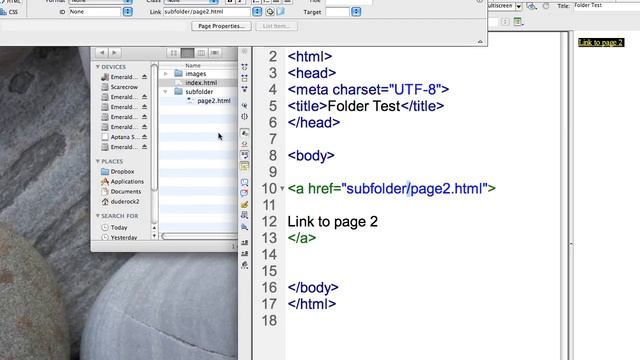Open the Target dropdown arrow

tap(356, 12)
